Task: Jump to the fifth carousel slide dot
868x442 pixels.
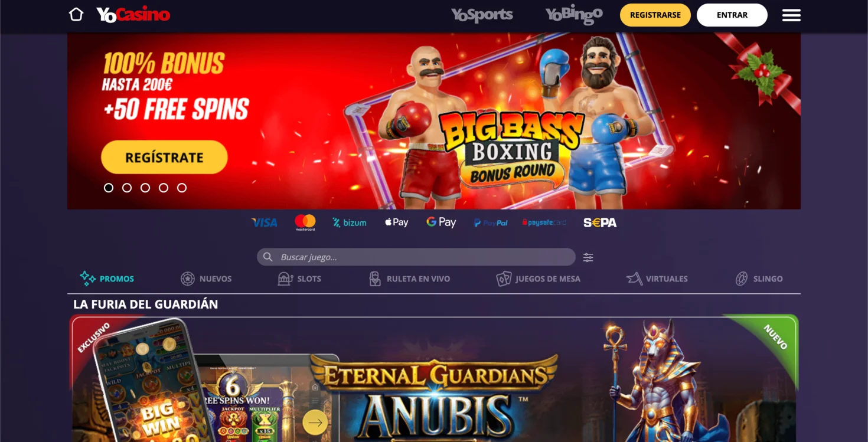Action: coord(182,188)
